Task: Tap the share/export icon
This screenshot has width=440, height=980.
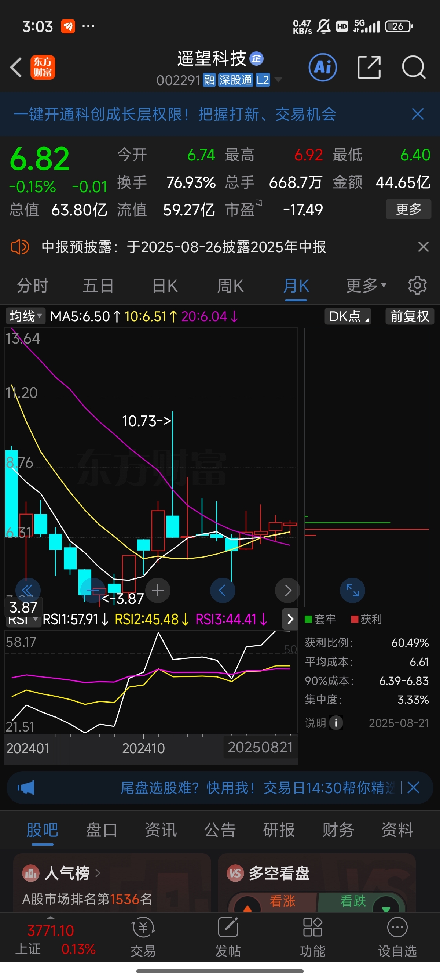Action: [x=369, y=67]
